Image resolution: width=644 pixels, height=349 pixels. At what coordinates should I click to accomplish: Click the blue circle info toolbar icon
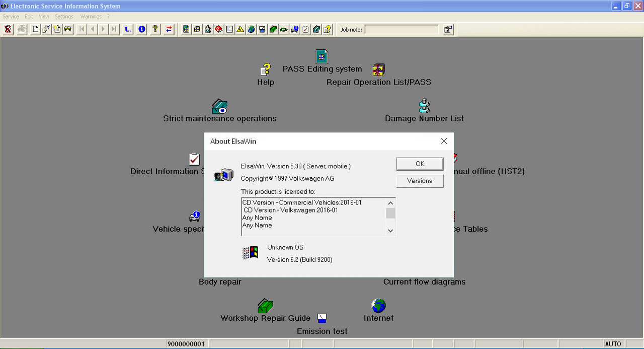click(x=142, y=29)
